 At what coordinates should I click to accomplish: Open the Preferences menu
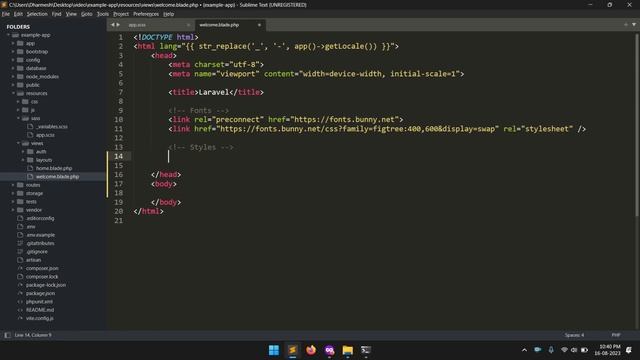146,14
